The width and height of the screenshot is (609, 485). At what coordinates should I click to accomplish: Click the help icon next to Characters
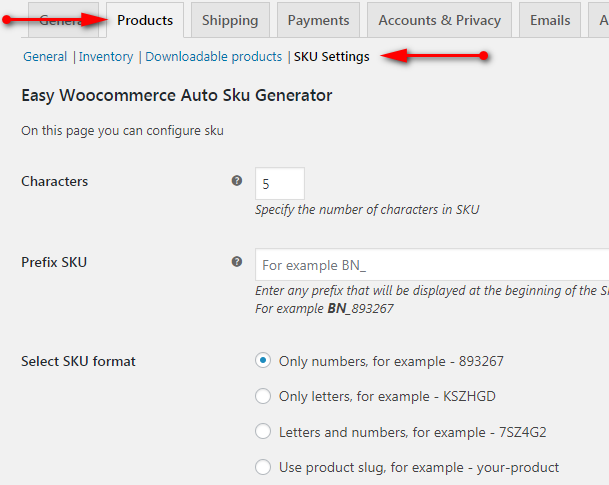(237, 181)
